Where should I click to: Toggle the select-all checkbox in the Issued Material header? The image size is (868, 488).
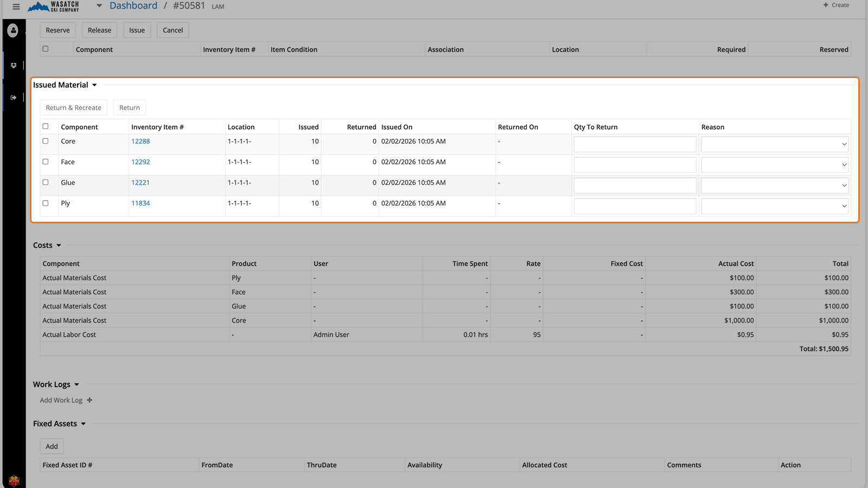click(x=46, y=126)
